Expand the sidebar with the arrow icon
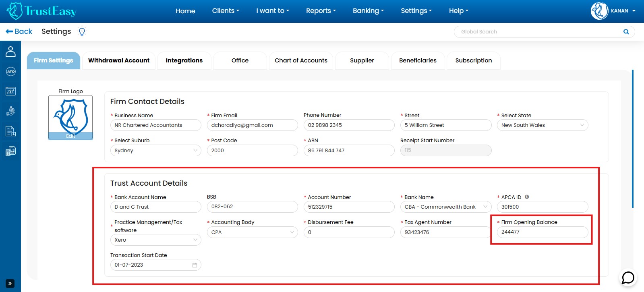The height and width of the screenshot is (292, 644). point(10,284)
